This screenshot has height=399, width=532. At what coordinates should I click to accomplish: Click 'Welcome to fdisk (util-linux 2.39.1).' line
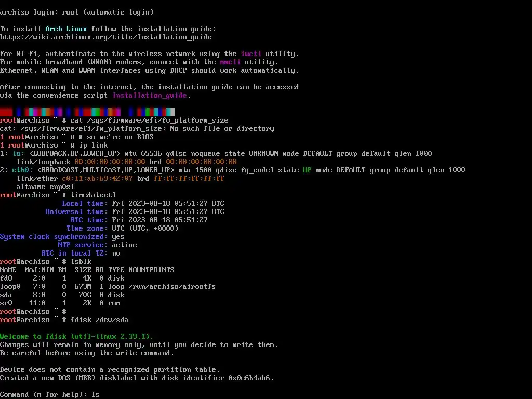tap(77, 337)
